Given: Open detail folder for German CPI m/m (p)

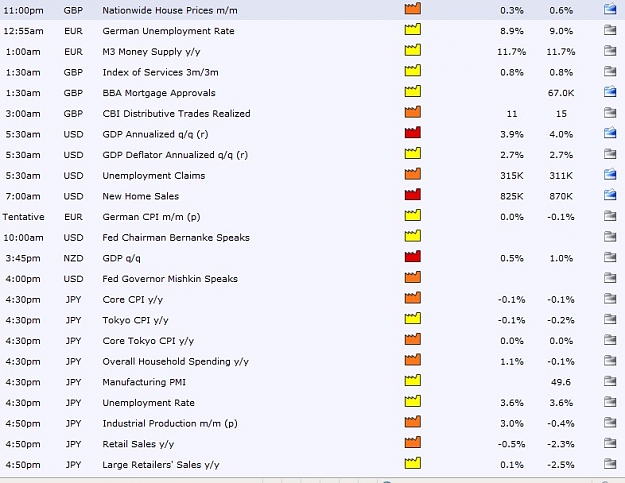Looking at the screenshot, I should point(610,216).
